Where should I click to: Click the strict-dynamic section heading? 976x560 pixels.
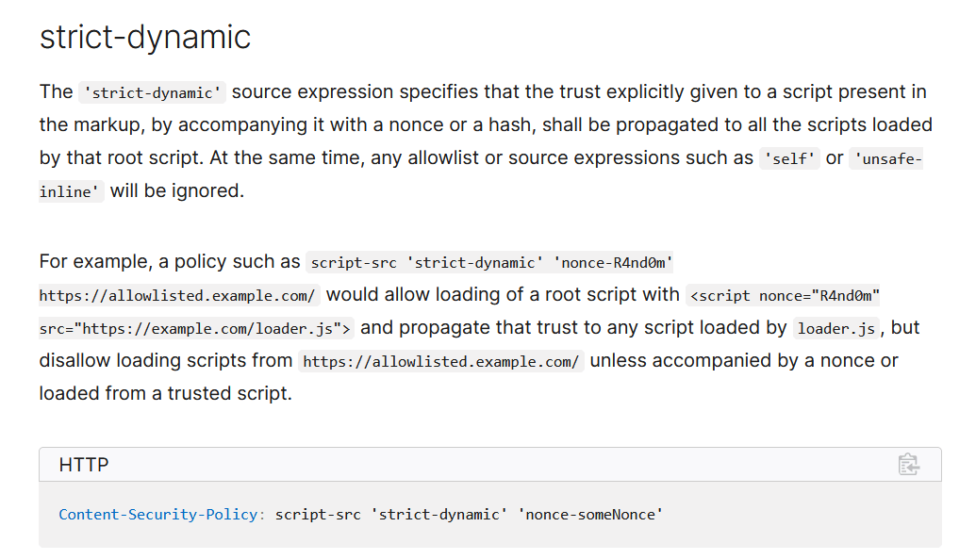point(145,37)
